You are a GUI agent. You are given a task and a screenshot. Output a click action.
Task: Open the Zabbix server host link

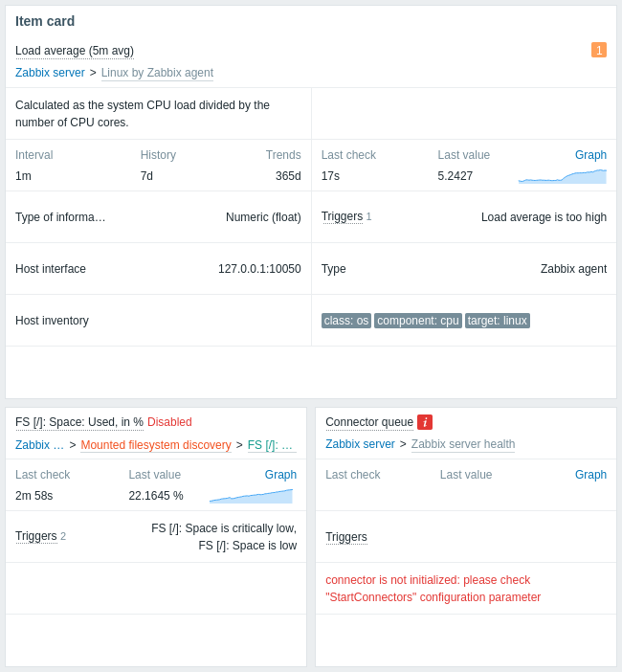click(50, 73)
